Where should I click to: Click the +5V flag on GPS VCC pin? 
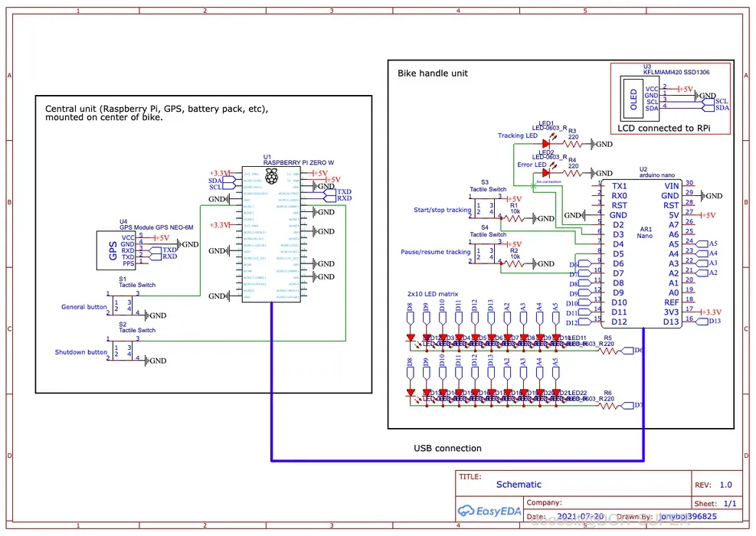[162, 237]
